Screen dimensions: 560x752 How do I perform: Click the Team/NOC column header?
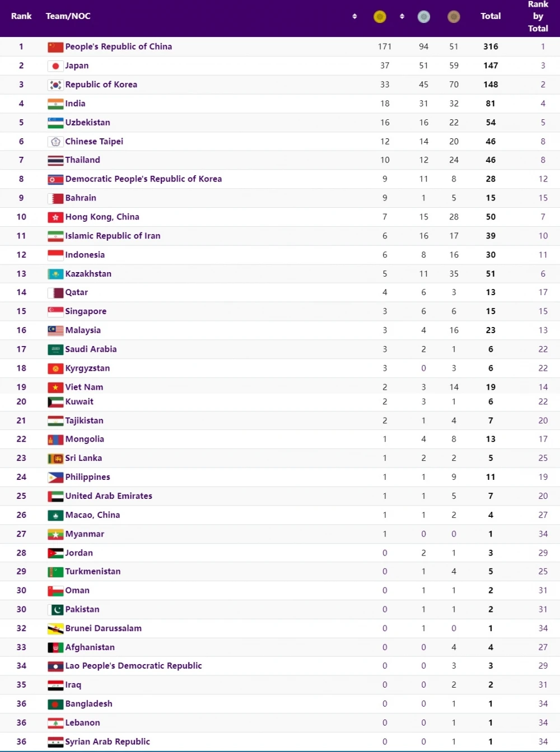tap(68, 16)
